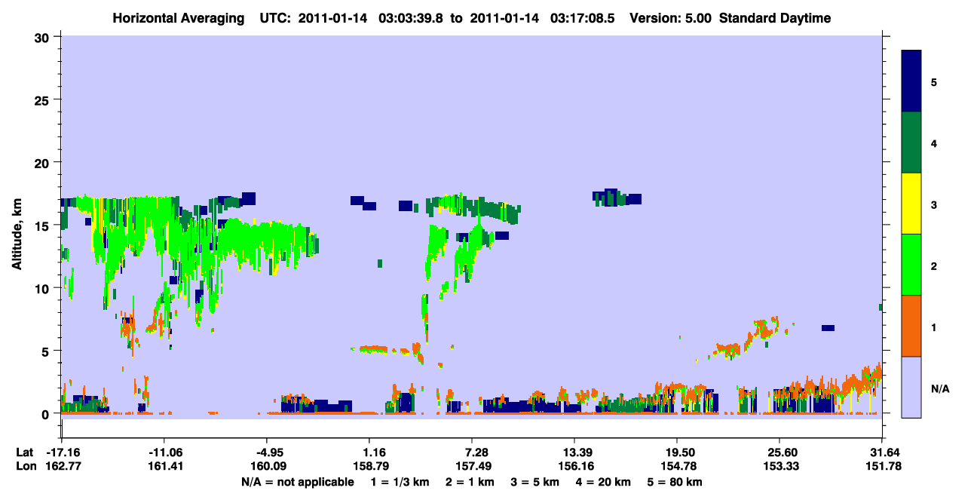This screenshot has height=503, width=980.
Task: Click legend text '1 = 1/3 km'
Action: tap(401, 482)
